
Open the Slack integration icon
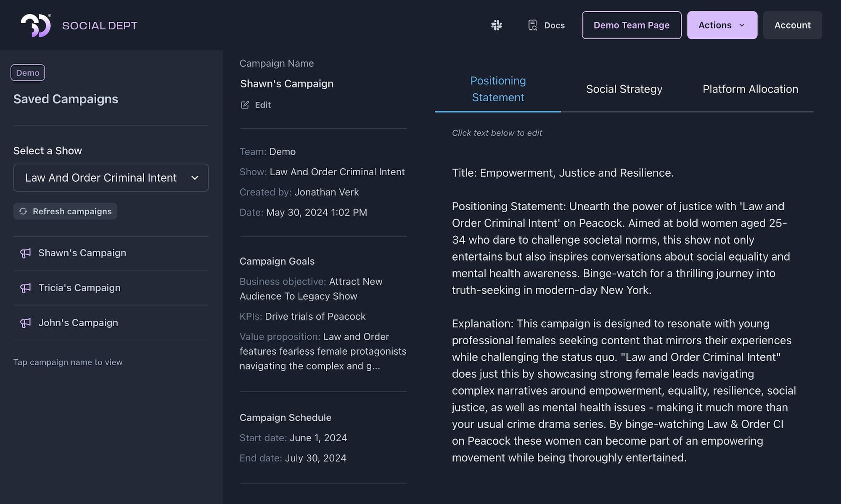click(x=497, y=25)
